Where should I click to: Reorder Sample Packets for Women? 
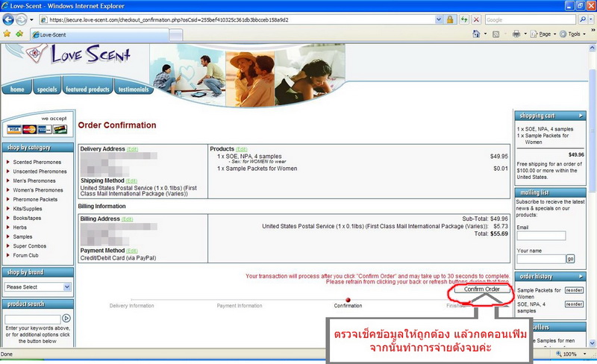(x=574, y=290)
